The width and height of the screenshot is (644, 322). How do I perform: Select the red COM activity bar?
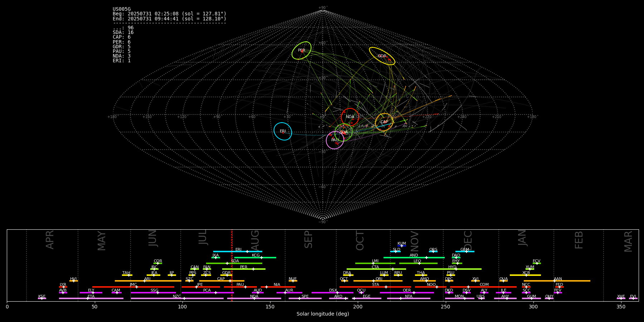click(x=483, y=287)
